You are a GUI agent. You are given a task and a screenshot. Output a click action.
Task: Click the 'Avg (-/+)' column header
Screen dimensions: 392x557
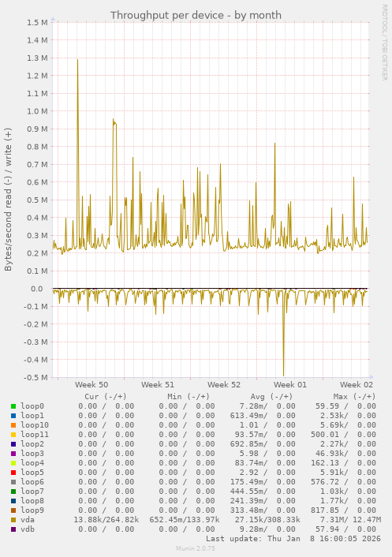tap(271, 396)
